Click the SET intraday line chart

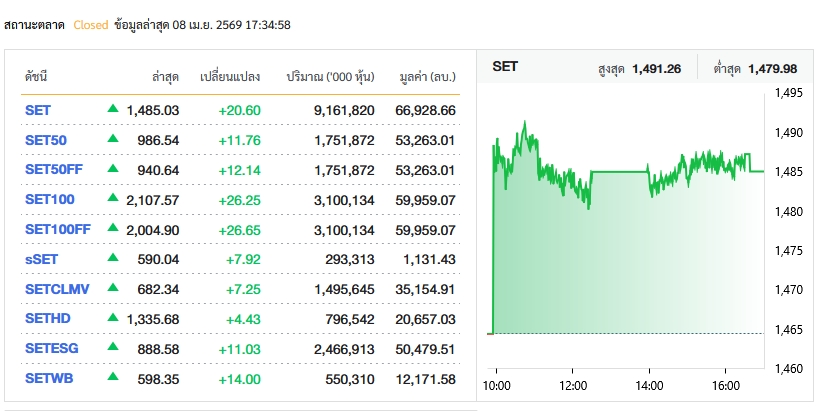625,230
